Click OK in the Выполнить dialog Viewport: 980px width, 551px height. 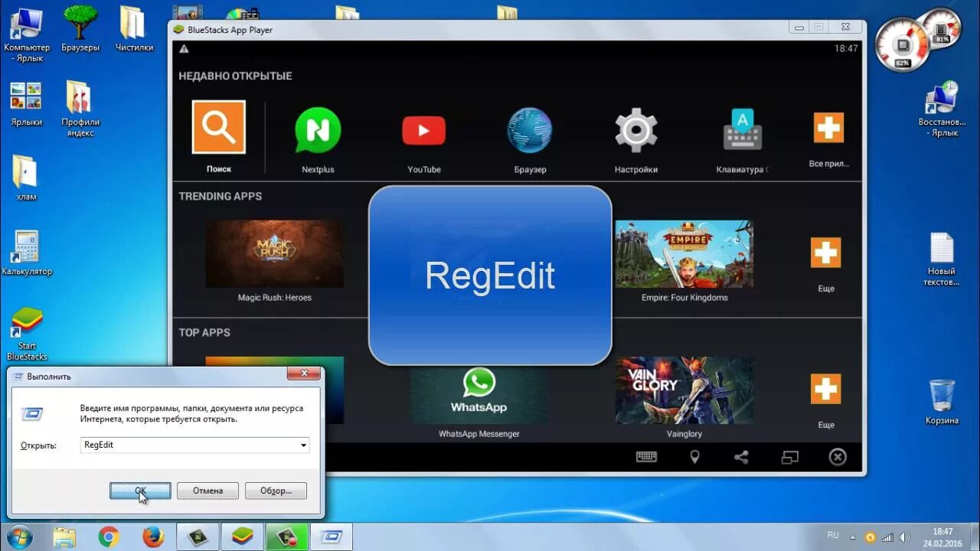(140, 491)
